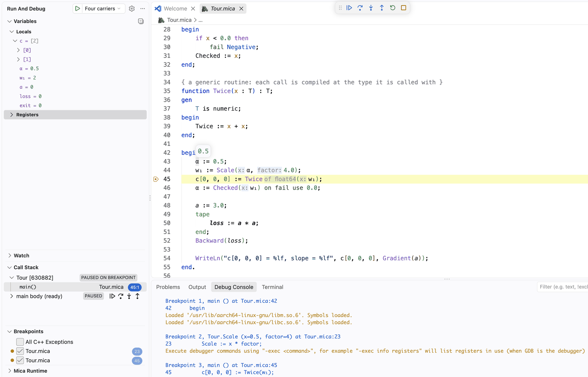Step into on the main body thread row

(x=129, y=296)
